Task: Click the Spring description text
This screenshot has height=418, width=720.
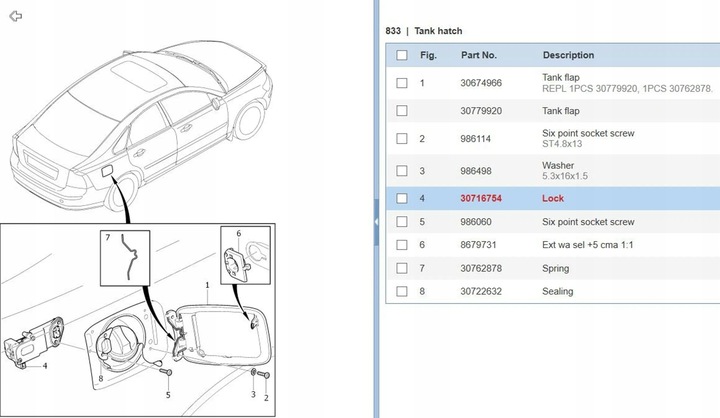Action: [x=556, y=268]
